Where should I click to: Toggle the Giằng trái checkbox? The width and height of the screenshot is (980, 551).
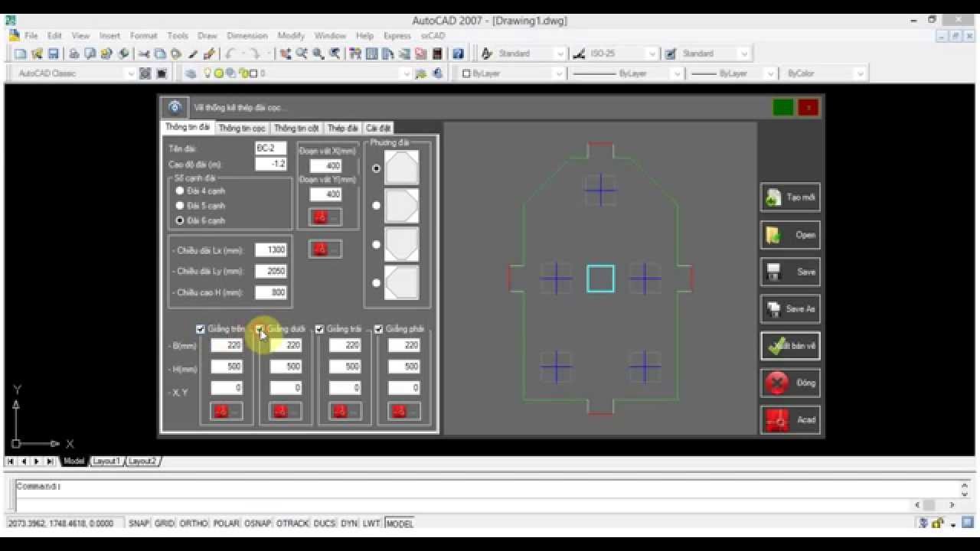pos(319,329)
